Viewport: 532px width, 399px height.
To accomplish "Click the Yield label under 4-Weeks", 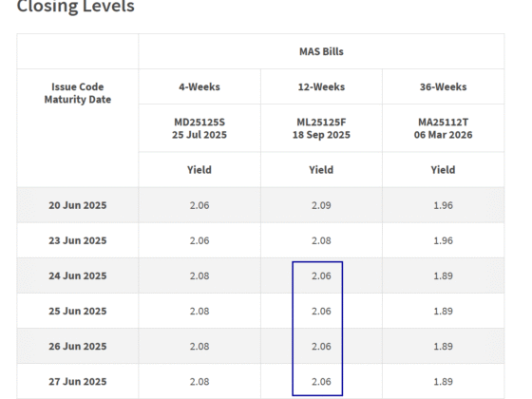I will (199, 170).
